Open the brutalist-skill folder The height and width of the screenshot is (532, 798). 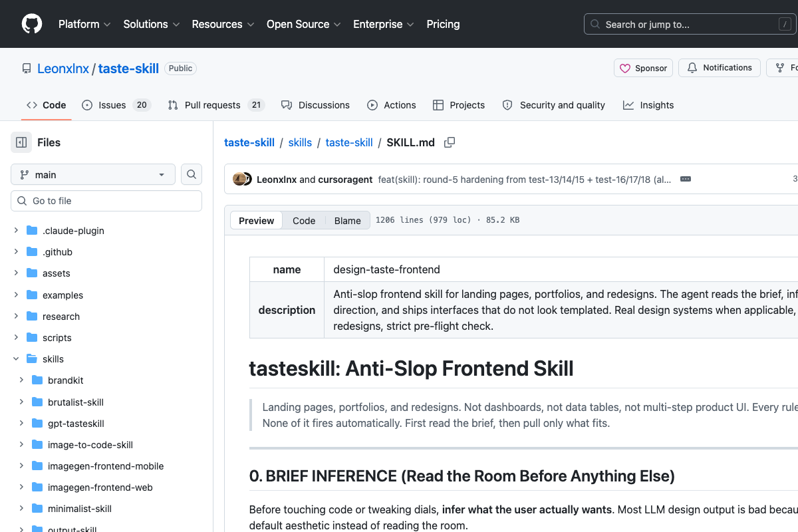point(76,402)
